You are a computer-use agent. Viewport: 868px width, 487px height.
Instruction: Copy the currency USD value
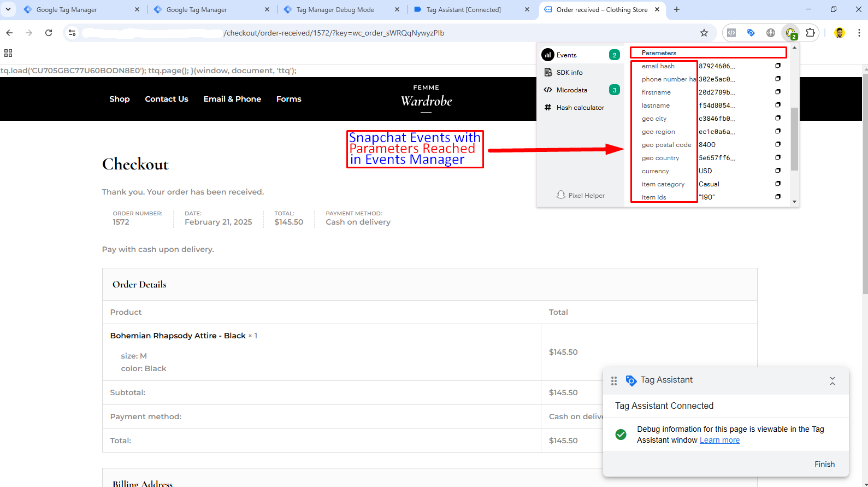pyautogui.click(x=778, y=171)
